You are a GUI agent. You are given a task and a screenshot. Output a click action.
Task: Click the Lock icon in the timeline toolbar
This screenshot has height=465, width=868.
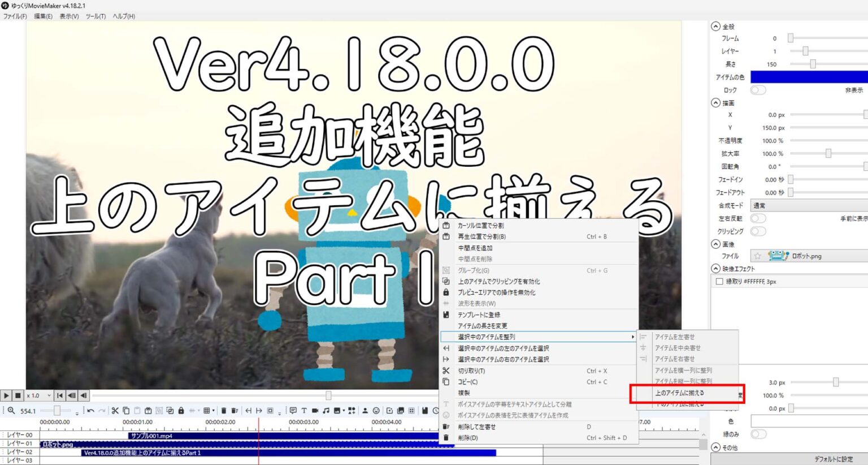point(181,410)
